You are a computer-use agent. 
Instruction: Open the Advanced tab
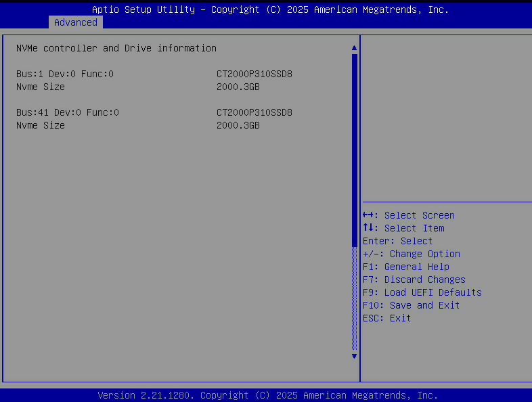76,22
